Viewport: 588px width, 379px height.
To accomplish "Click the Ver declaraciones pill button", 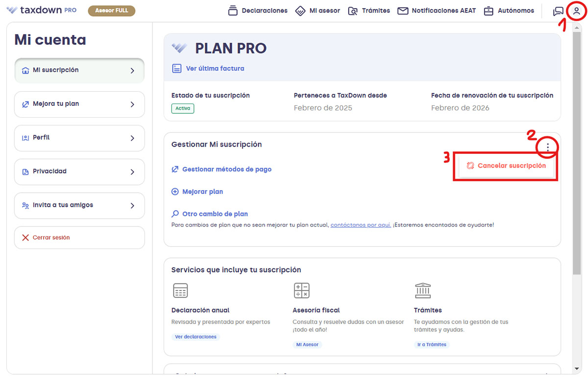I will (196, 337).
